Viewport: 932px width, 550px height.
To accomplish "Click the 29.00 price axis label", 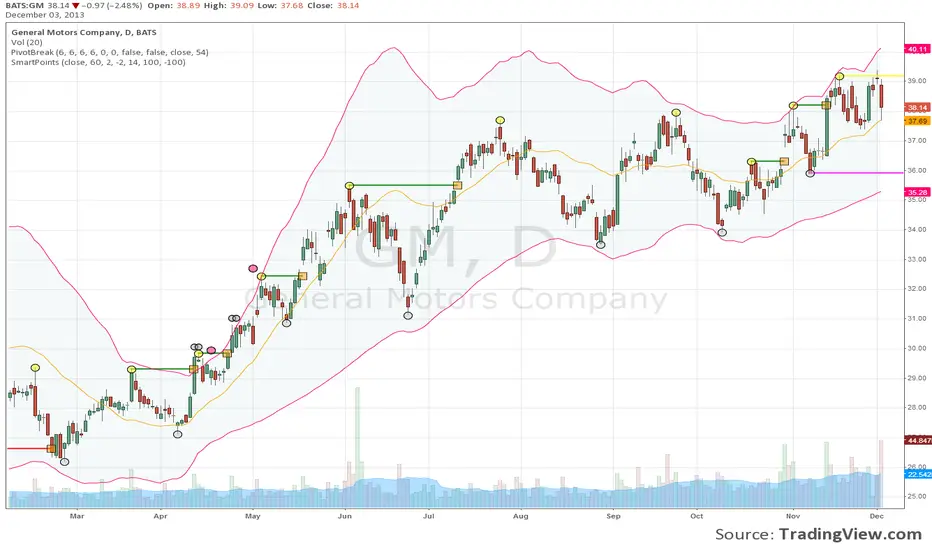I will (x=917, y=378).
